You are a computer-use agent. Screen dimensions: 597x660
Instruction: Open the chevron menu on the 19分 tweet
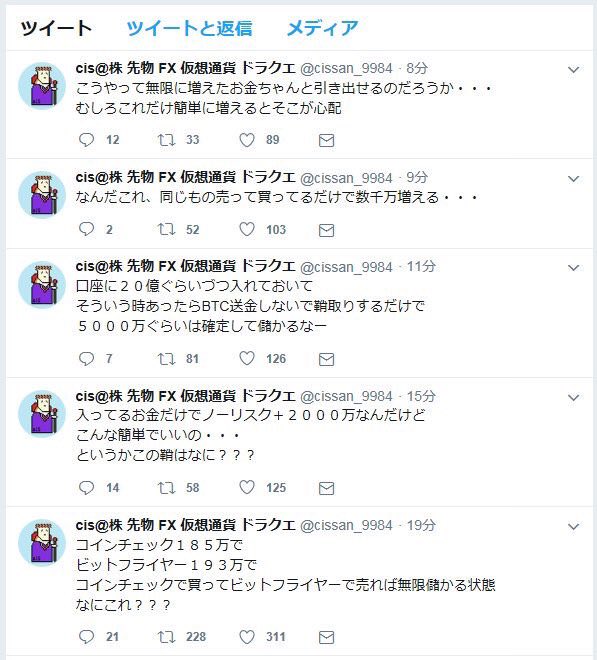tap(573, 527)
